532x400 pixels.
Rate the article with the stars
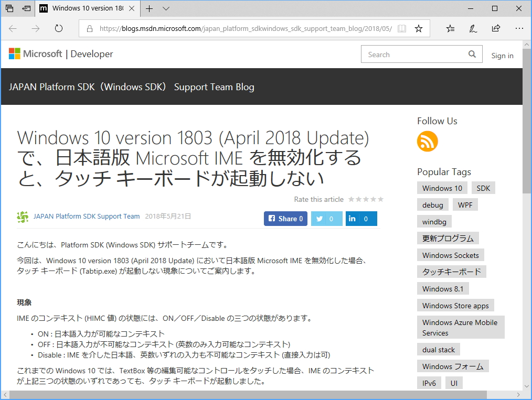pyautogui.click(x=366, y=199)
